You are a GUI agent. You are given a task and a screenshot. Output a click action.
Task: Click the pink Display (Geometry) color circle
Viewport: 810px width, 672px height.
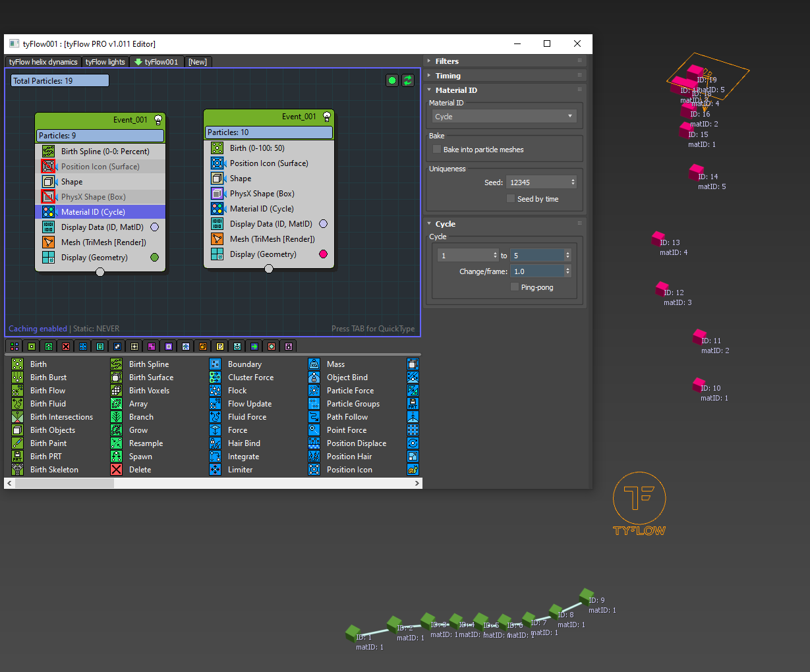pyautogui.click(x=323, y=254)
